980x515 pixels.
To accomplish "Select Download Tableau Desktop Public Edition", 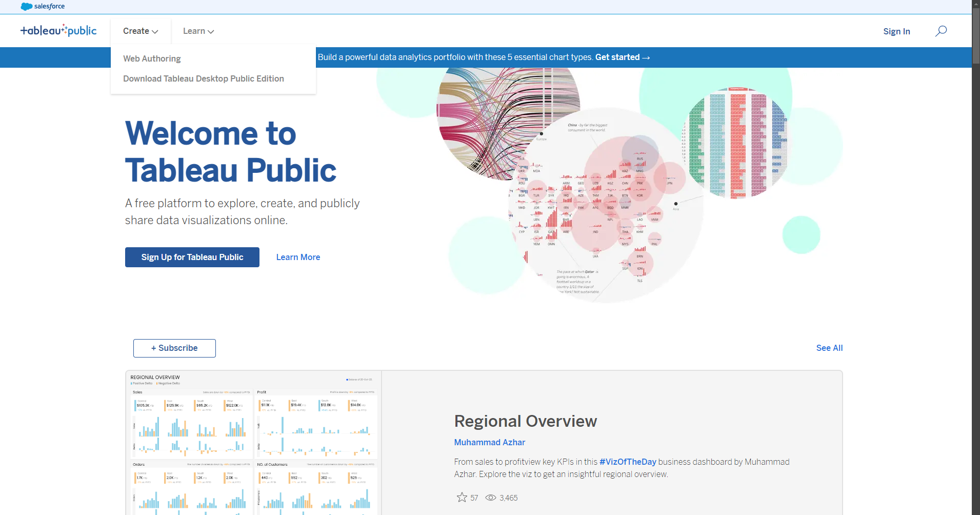I will pyautogui.click(x=203, y=78).
